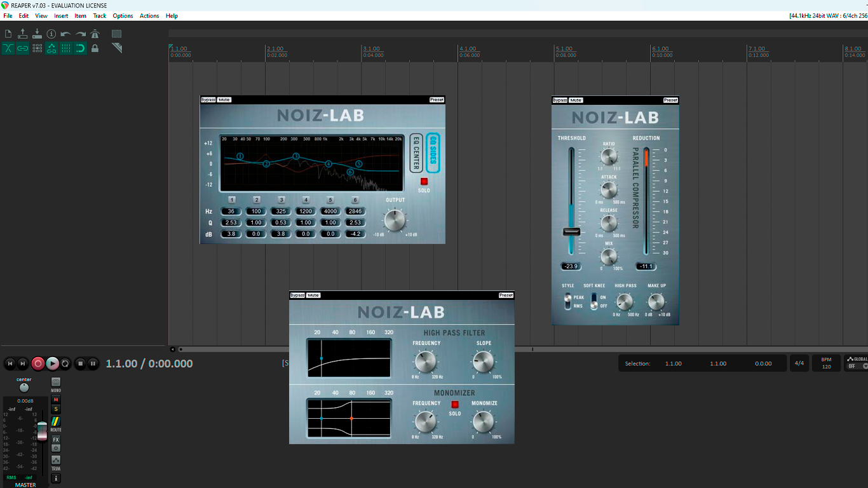Click the EQ OUTPUT knob
868x488 pixels.
[394, 220]
